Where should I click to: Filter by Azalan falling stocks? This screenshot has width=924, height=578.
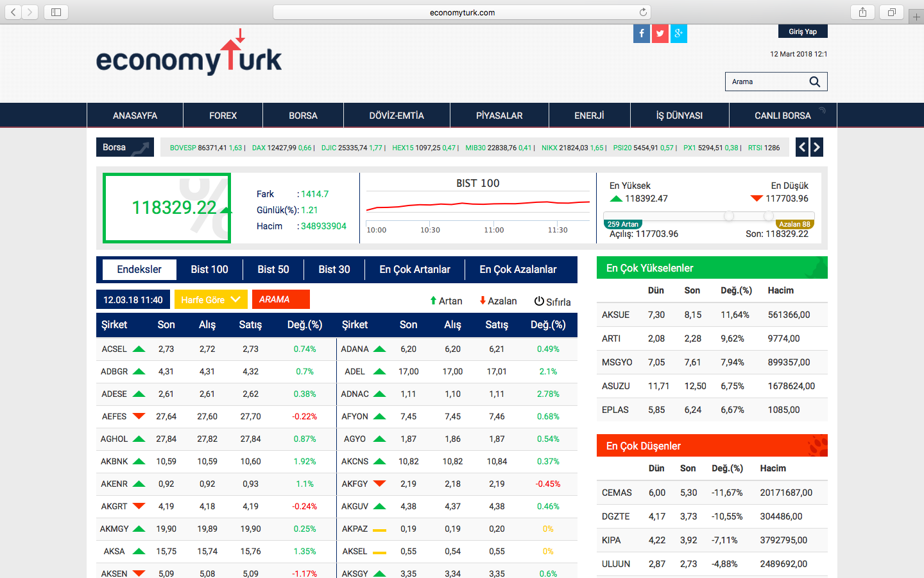[498, 301]
